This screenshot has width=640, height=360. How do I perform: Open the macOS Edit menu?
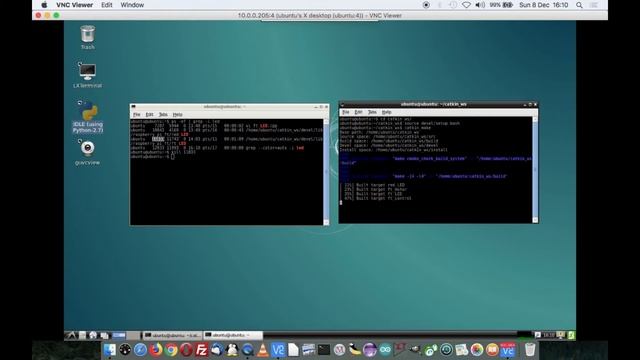pyautogui.click(x=107, y=5)
